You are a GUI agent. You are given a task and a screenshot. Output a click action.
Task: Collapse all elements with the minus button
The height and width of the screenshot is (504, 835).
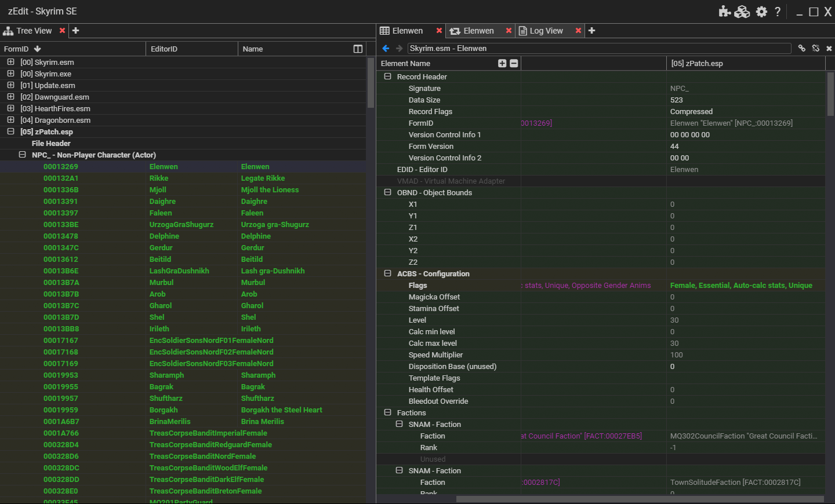click(x=514, y=64)
